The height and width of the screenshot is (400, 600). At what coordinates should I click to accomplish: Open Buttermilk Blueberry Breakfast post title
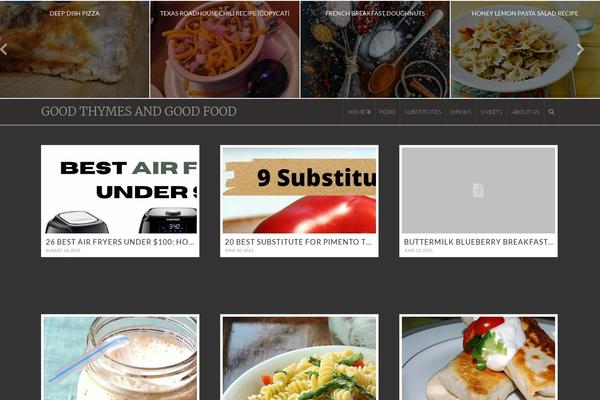tap(478, 242)
